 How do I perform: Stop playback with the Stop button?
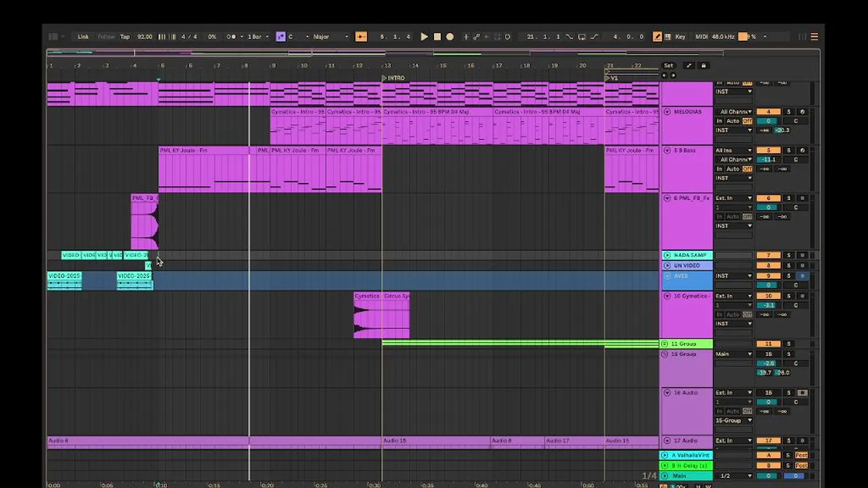pyautogui.click(x=437, y=37)
